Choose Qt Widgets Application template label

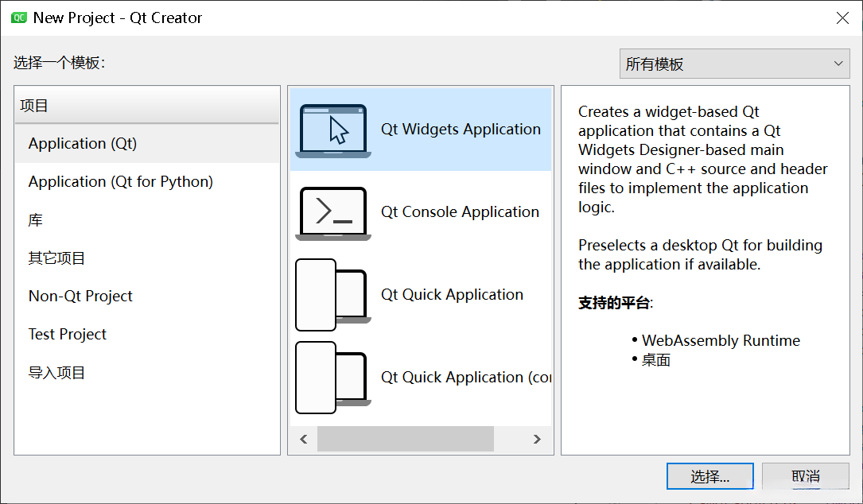click(x=461, y=130)
